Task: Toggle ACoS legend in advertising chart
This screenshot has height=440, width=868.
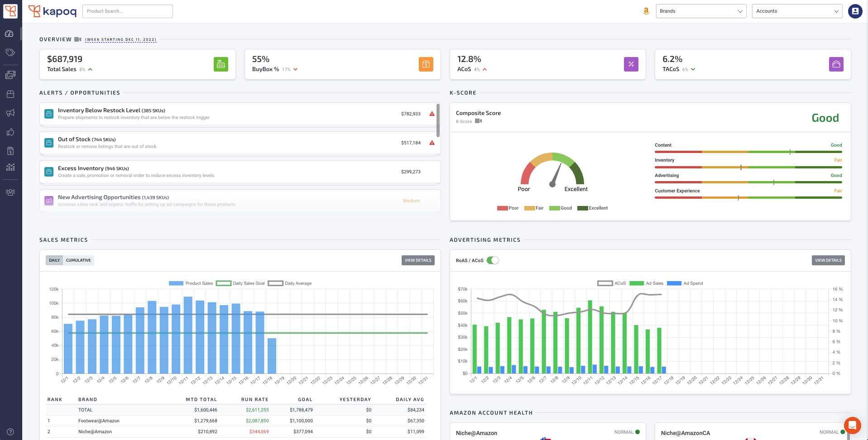Action: [x=612, y=283]
